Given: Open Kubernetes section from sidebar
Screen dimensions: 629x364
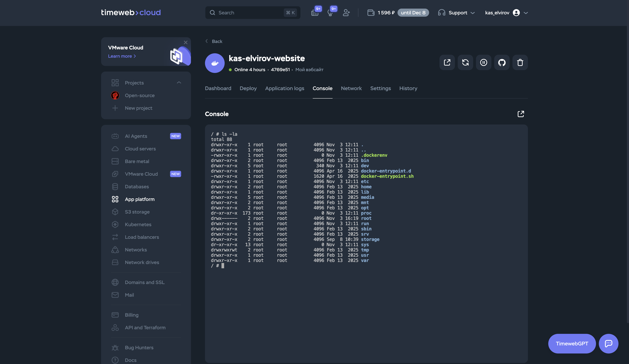Looking at the screenshot, I should pyautogui.click(x=138, y=224).
